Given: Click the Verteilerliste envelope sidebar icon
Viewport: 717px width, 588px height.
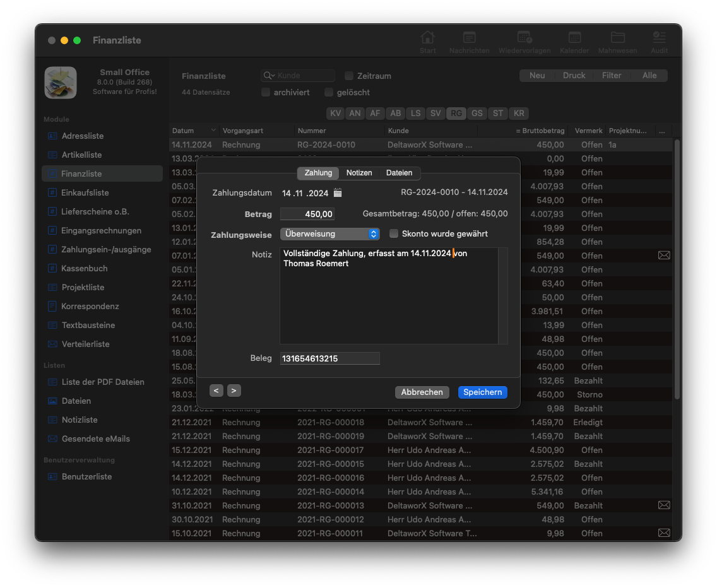Looking at the screenshot, I should pyautogui.click(x=52, y=344).
